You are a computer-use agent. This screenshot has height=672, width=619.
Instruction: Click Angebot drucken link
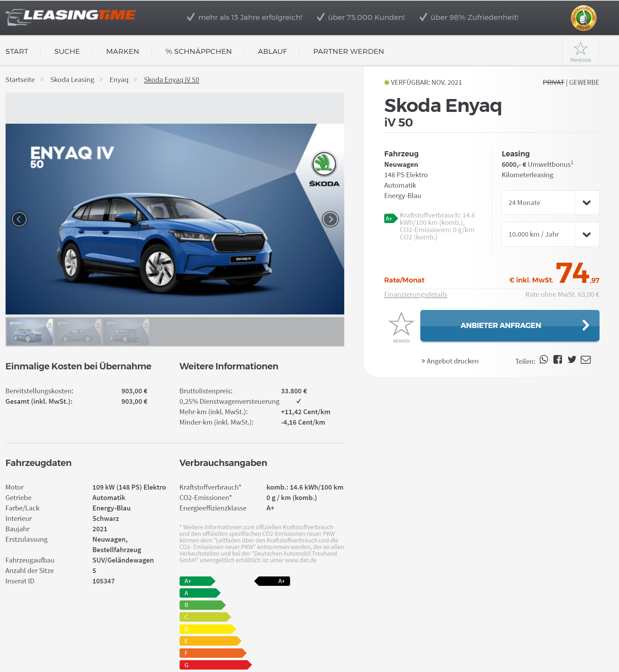(450, 361)
